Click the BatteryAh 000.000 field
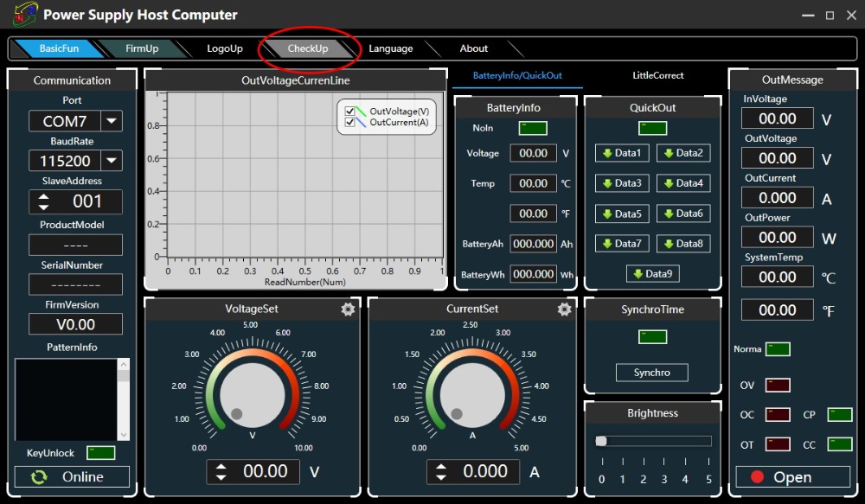The image size is (865, 504). point(533,244)
